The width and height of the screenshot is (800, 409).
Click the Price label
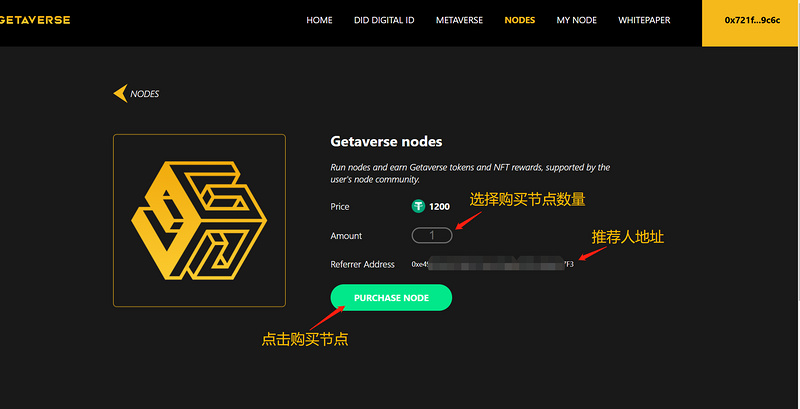coord(340,207)
